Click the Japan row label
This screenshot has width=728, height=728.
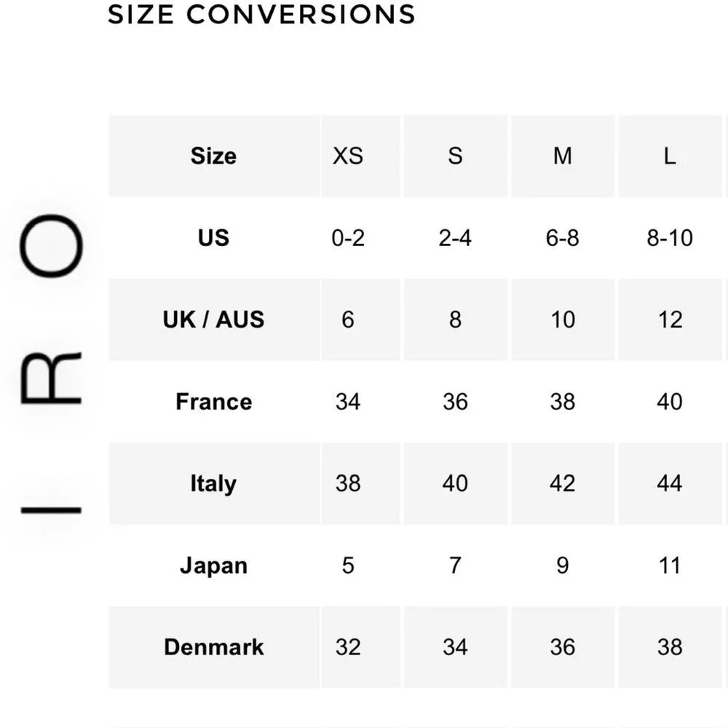pyautogui.click(x=213, y=566)
